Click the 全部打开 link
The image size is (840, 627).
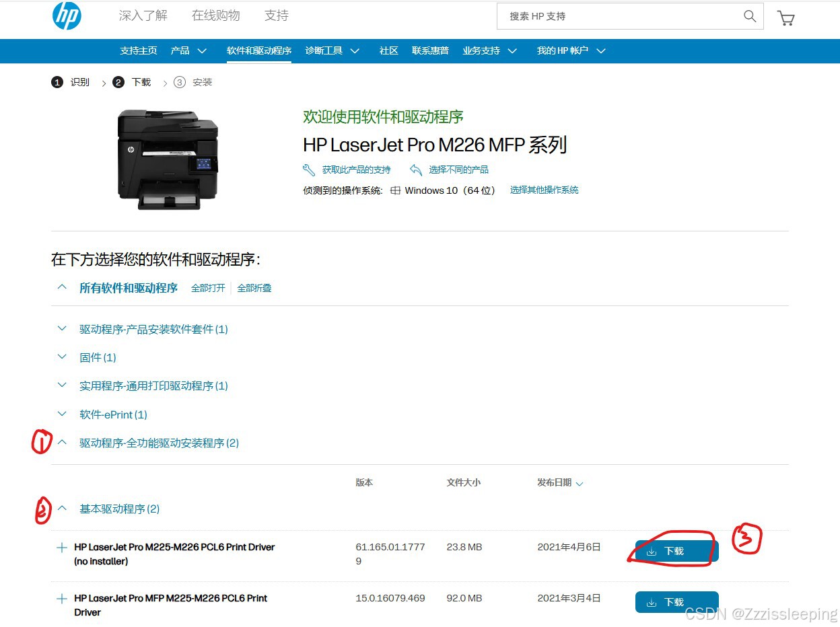click(208, 288)
